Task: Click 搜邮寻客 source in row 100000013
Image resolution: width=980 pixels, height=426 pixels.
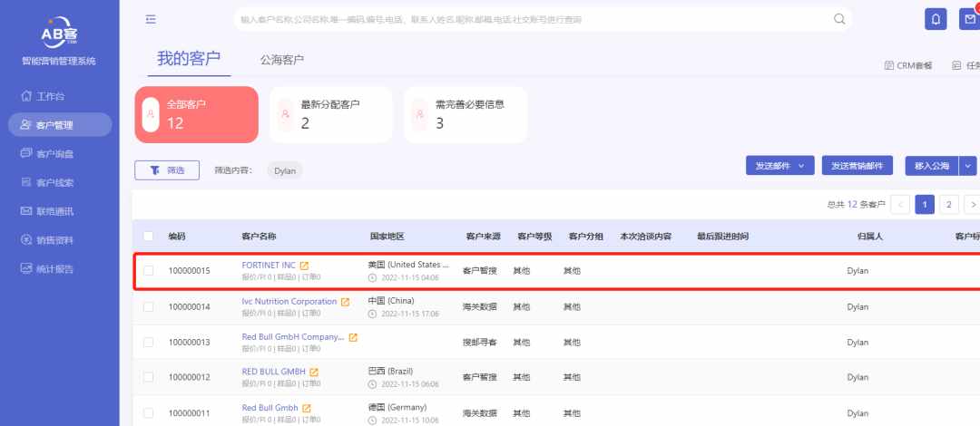Action: coord(480,343)
